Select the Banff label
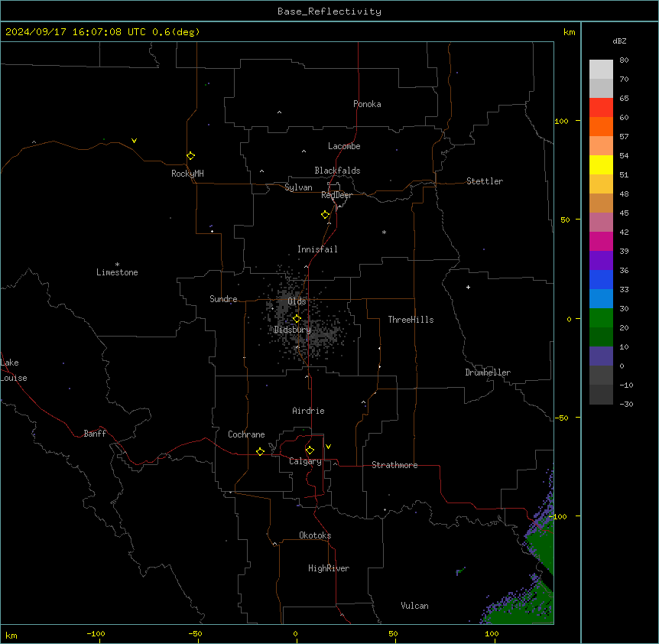The height and width of the screenshot is (644, 659). click(95, 434)
